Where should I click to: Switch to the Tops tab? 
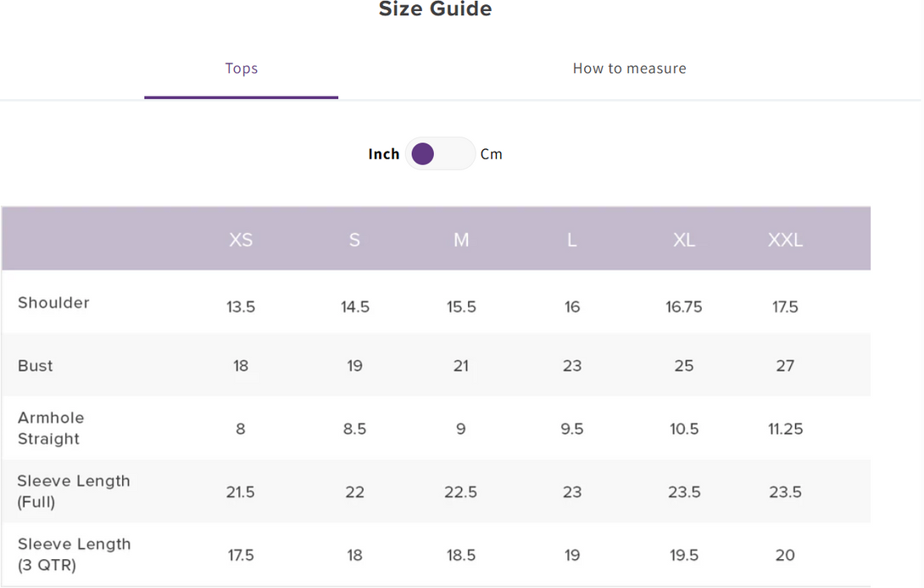point(242,69)
